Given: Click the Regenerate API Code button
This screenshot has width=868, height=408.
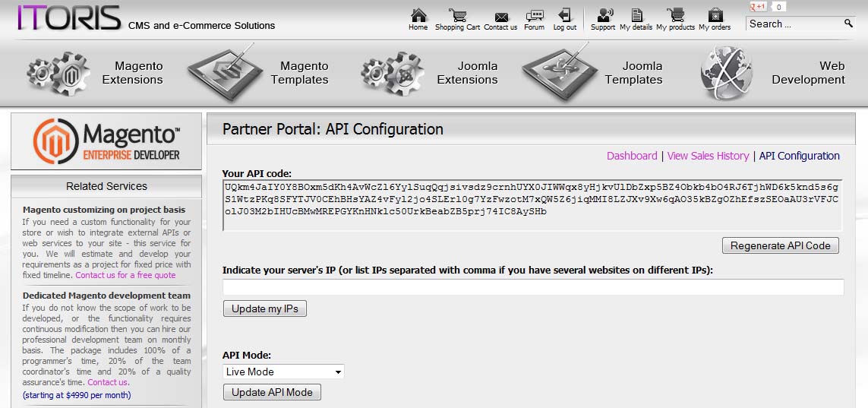Looking at the screenshot, I should 781,246.
